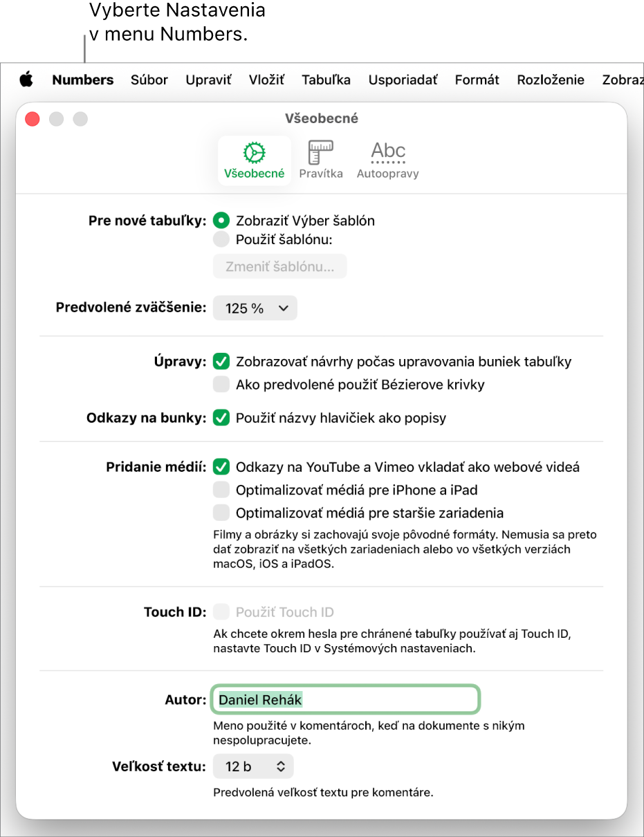Open the Tabuľka menu

pos(326,80)
